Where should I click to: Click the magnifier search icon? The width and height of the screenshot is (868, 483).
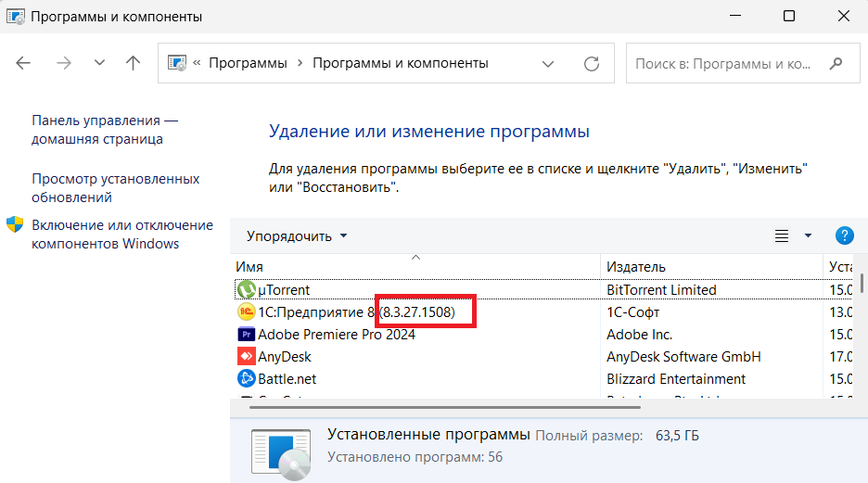(836, 64)
